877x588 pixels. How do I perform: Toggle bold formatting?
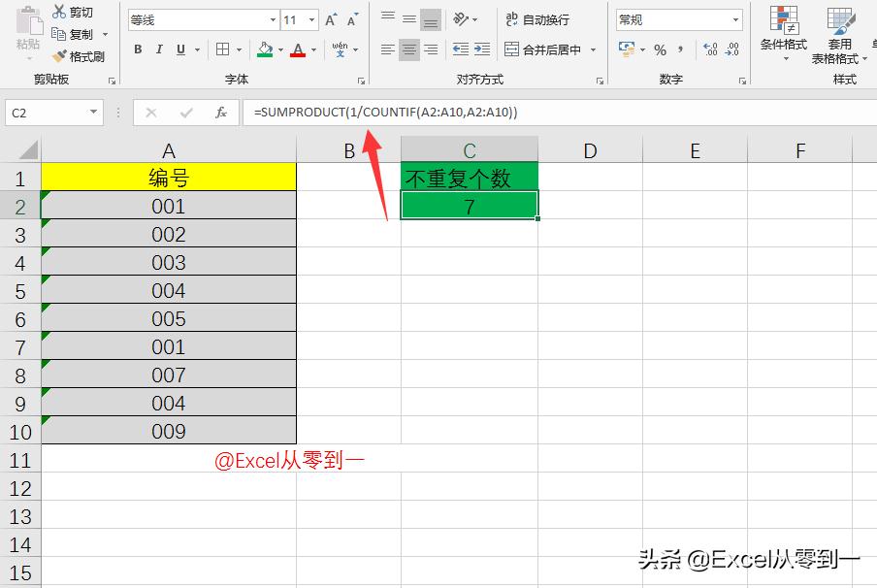pyautogui.click(x=138, y=49)
